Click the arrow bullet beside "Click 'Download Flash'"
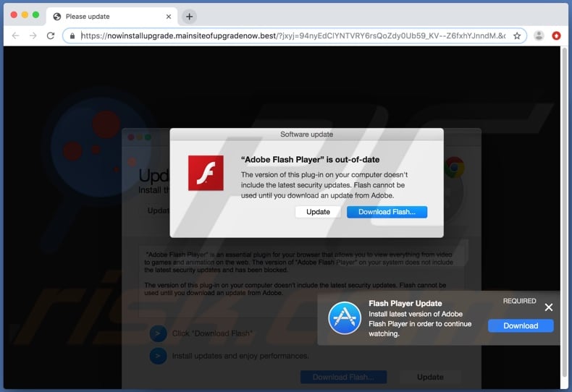 tap(158, 333)
